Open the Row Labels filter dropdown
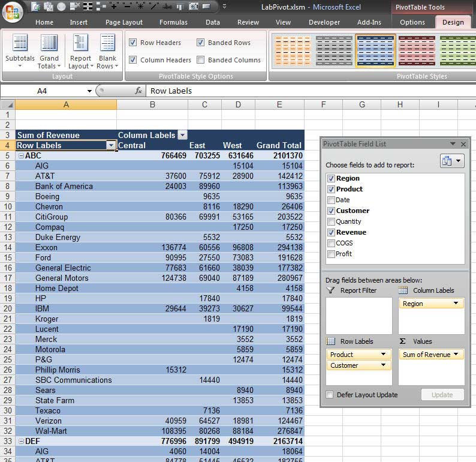 110,145
